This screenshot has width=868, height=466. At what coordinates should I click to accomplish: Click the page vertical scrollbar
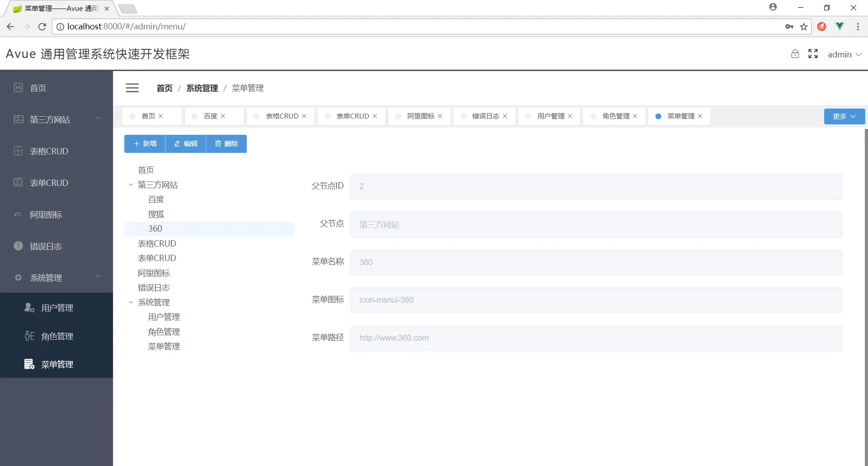tap(866, 297)
